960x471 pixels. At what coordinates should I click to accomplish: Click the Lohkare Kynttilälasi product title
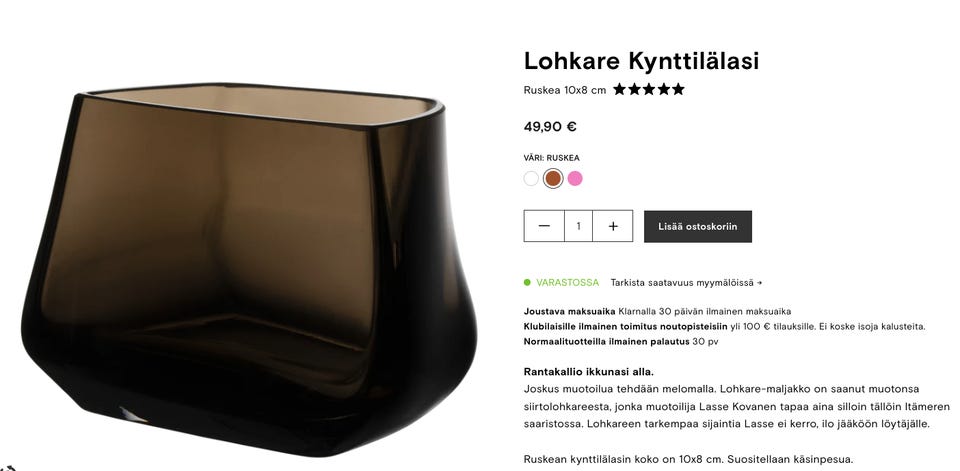click(x=641, y=61)
